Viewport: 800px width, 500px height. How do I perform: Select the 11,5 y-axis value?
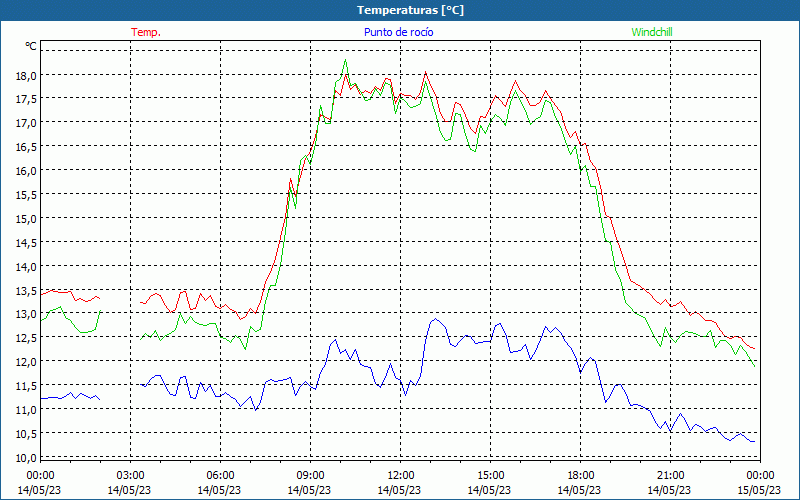[26, 386]
